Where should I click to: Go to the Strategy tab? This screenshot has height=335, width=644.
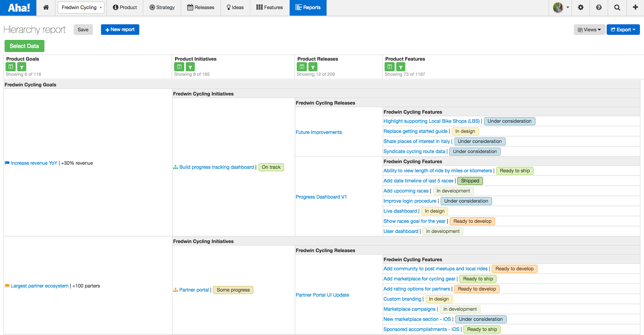click(162, 8)
